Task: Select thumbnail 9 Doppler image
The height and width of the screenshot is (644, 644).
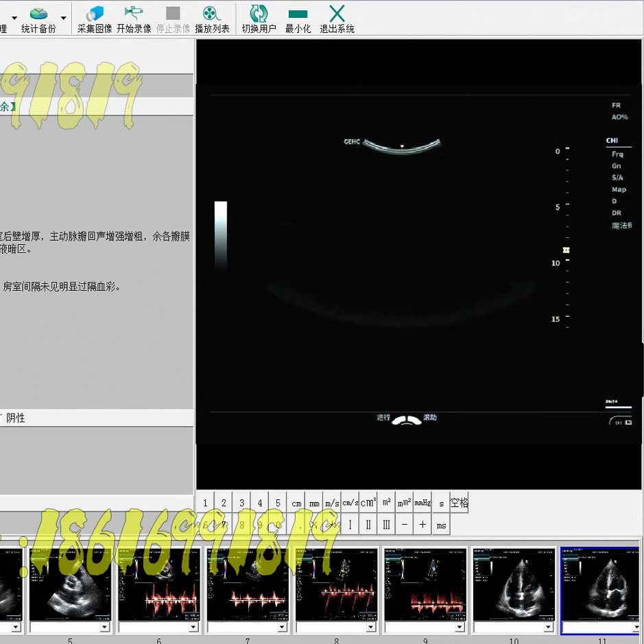Action: 425,584
